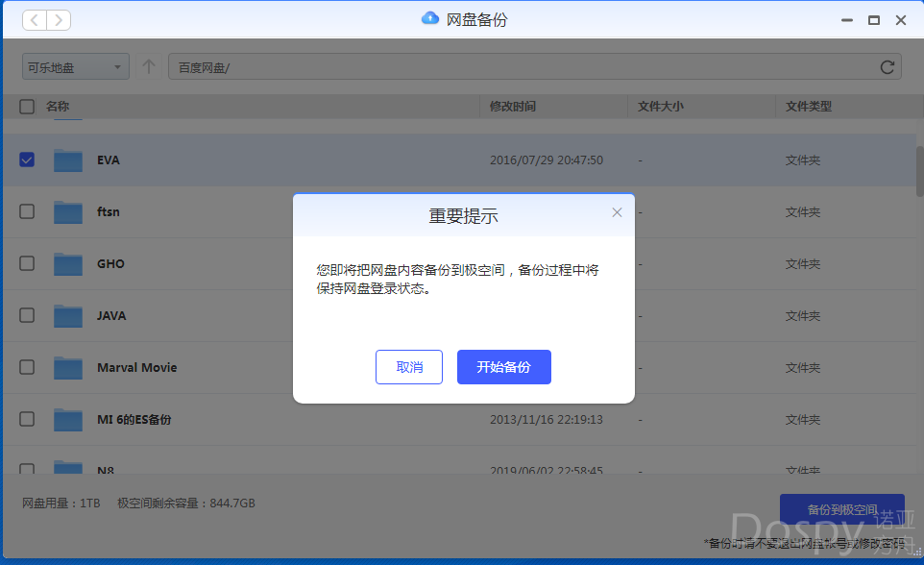
Task: Click the GHO folder icon
Action: tap(68, 264)
